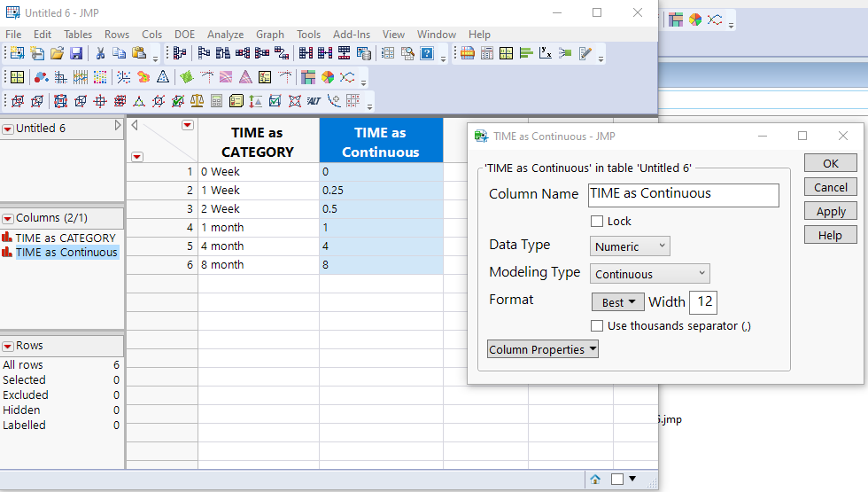Image resolution: width=868 pixels, height=492 pixels.
Task: Open file with the folder icon
Action: [x=57, y=54]
